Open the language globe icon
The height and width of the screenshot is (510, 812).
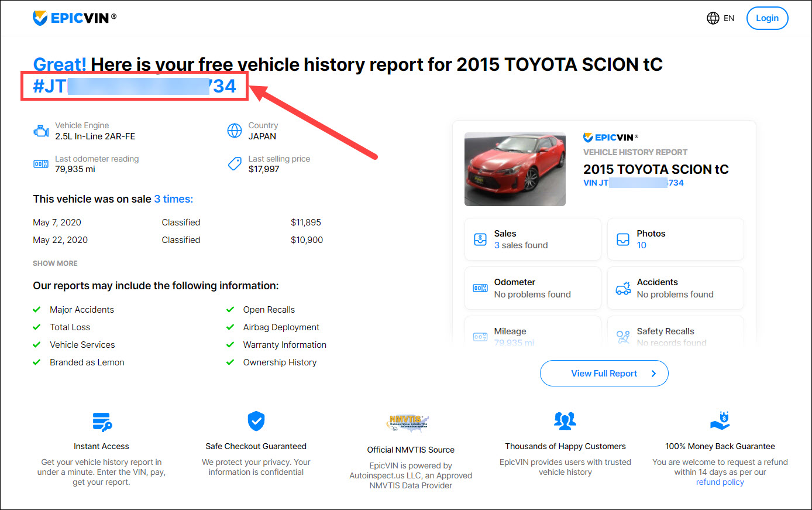[x=713, y=18]
